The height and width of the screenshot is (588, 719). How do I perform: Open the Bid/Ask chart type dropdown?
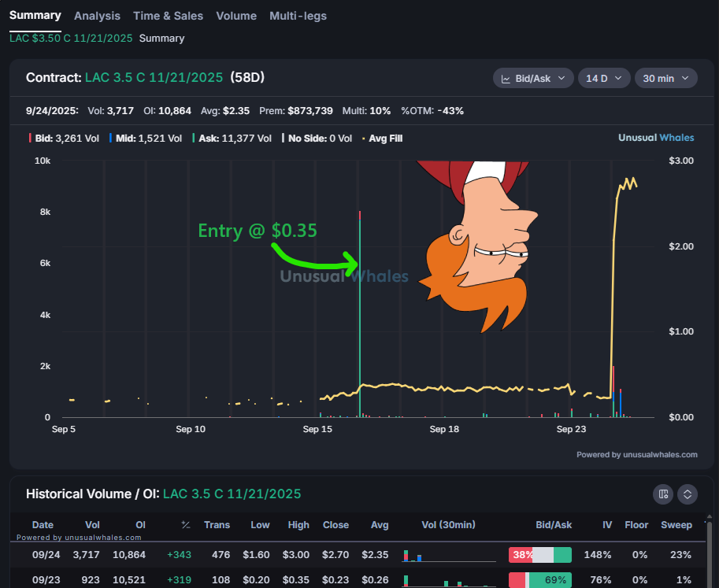coord(533,79)
